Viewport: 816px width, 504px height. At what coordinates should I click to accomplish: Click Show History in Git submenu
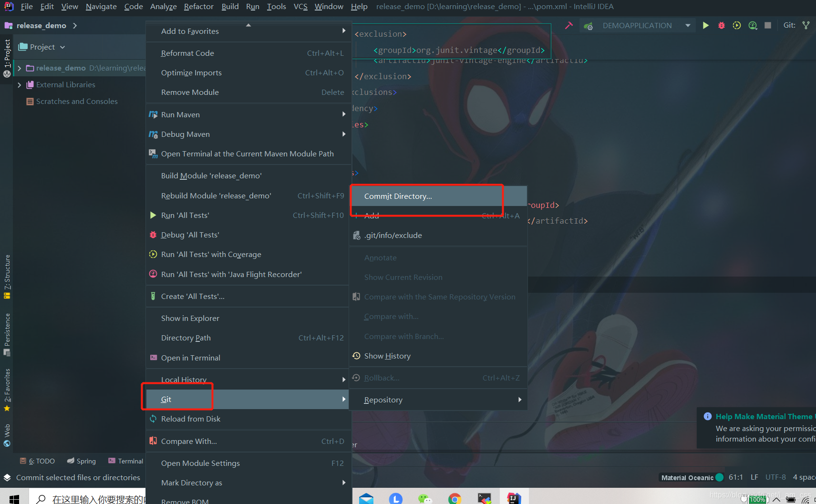[439, 356]
